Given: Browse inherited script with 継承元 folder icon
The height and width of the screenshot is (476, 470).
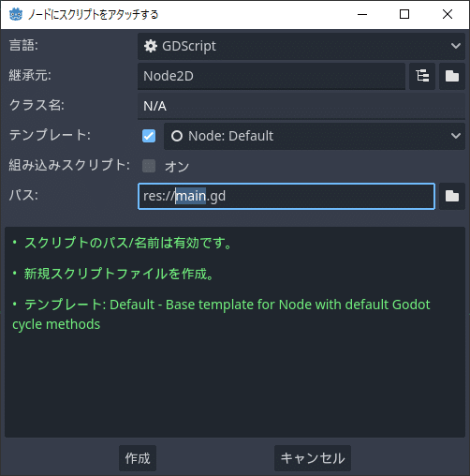Looking at the screenshot, I should (x=452, y=76).
